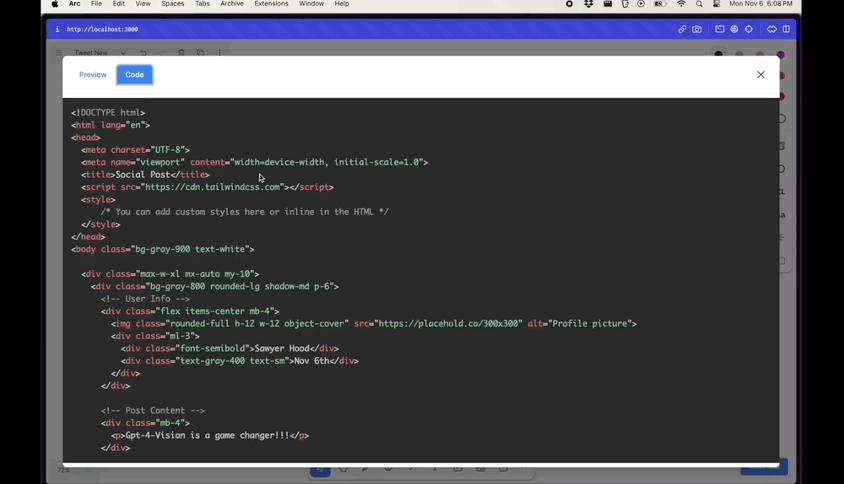Click the placehold.co/300x300 image URL
844x484 pixels.
tap(448, 324)
